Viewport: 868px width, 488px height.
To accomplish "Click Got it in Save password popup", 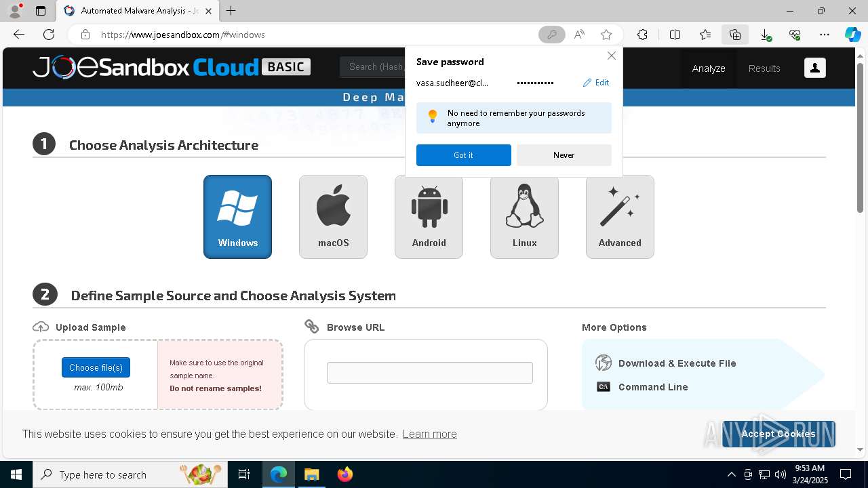I will (464, 155).
